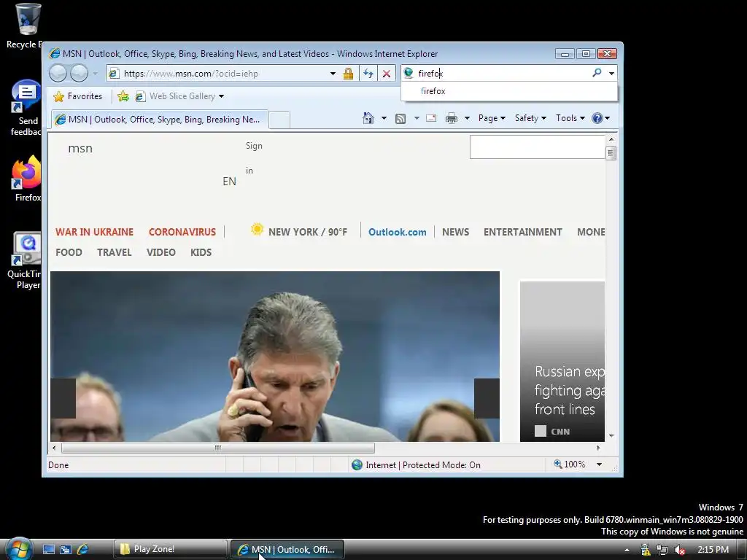Open the NEW YORK / 90°F weather link
The height and width of the screenshot is (560, 747).
click(x=308, y=232)
